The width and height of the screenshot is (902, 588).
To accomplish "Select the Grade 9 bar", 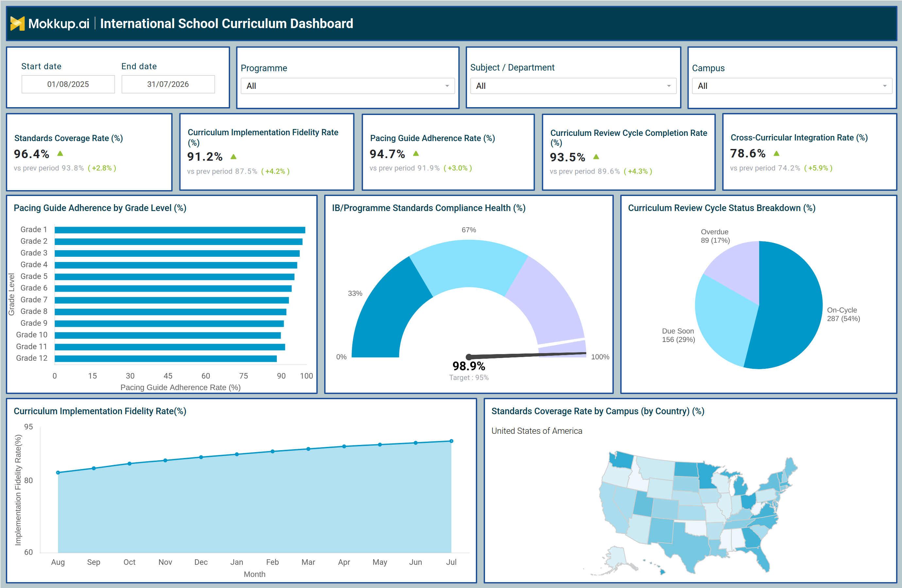I will [169, 324].
